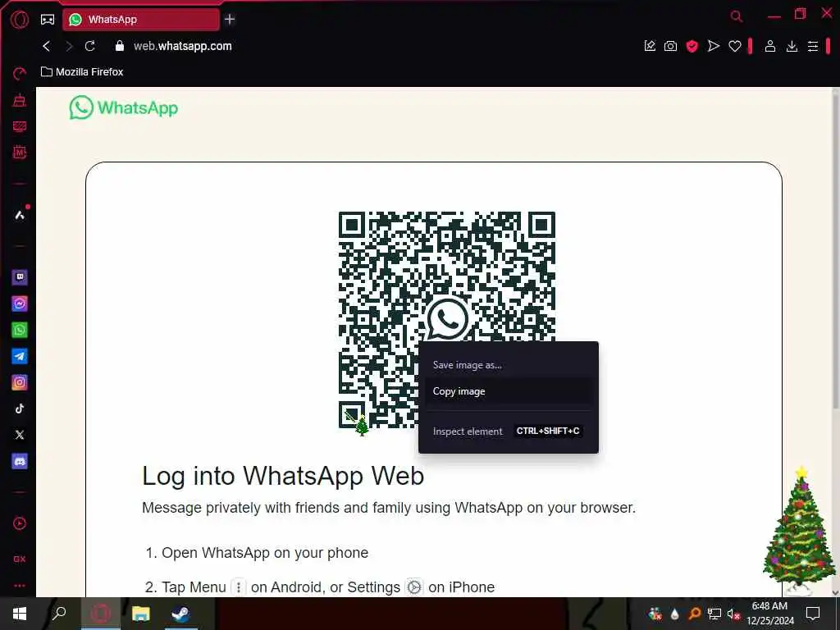Click text "Open WhatsApp on your phone"
Screen dimensions: 840x630
tap(265, 553)
